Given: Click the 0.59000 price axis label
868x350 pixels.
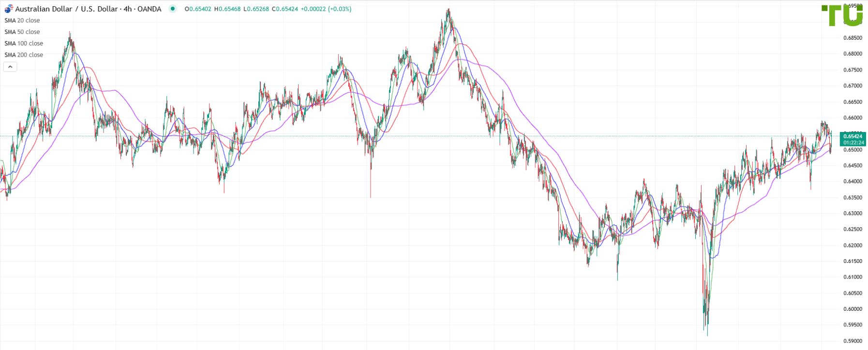Looking at the screenshot, I should [x=853, y=341].
